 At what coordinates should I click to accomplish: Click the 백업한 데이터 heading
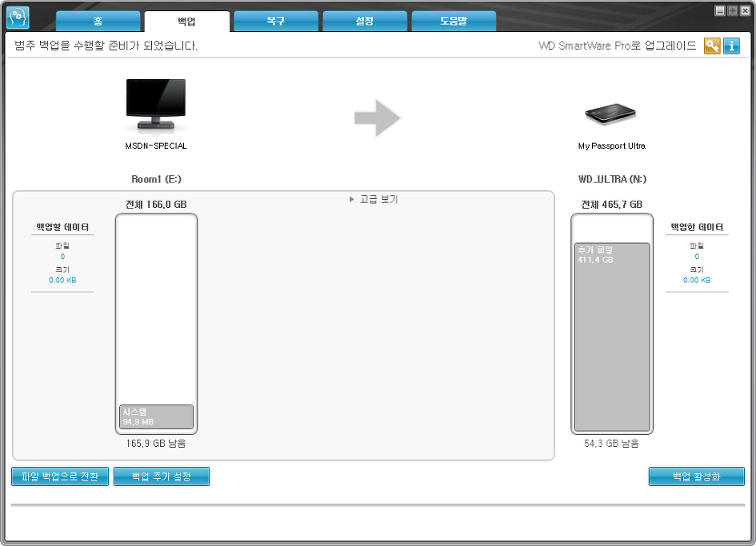[x=697, y=227]
